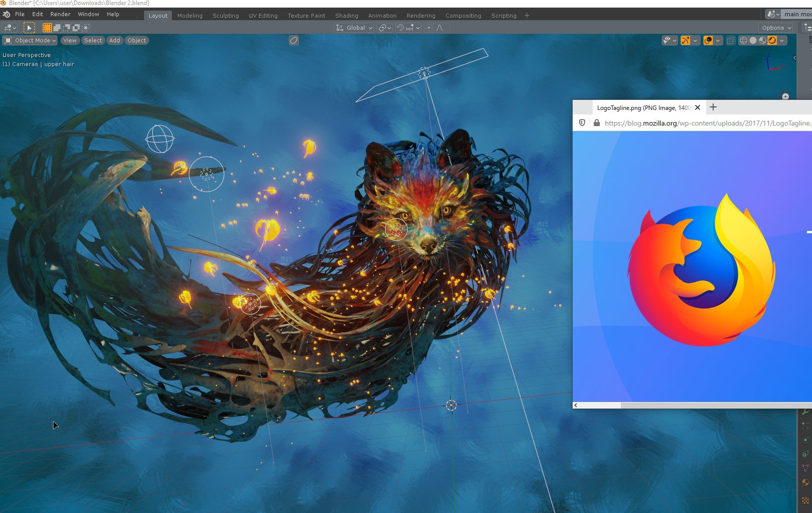Switch to the Sculpting workspace tab
This screenshot has height=513, width=812.
[x=226, y=16]
